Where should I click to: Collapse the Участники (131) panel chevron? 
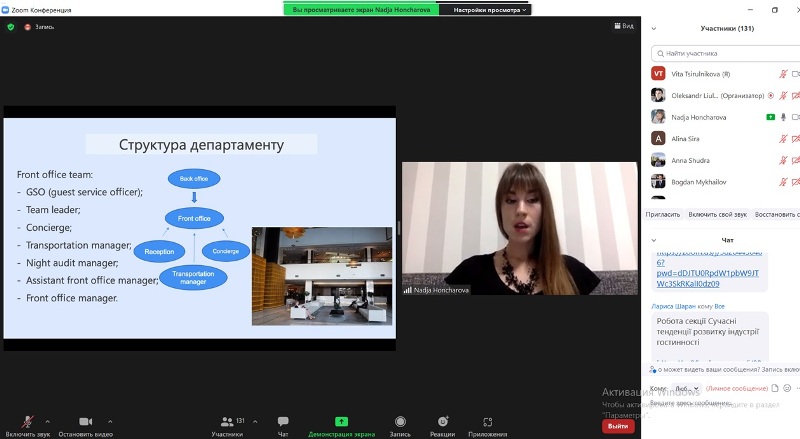coord(654,29)
